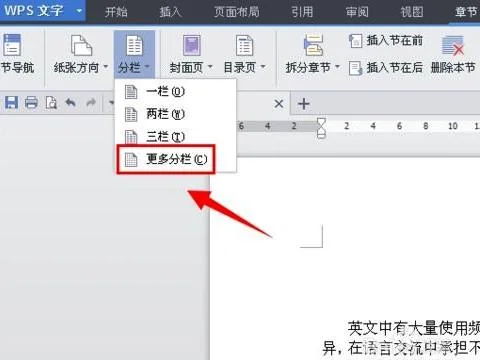Click the 封面页 cover page icon
This screenshot has height=360, width=480.
pos(192,45)
